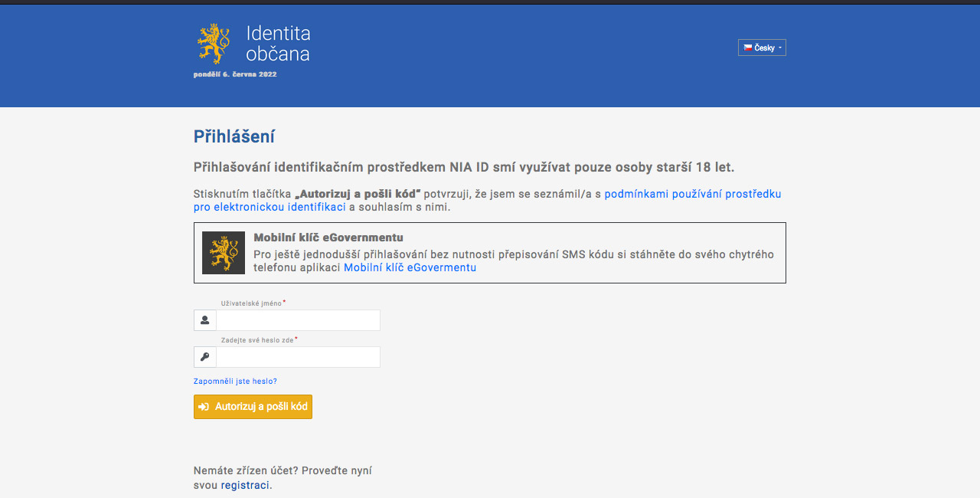Focus the password input field
980x498 pixels.
pos(298,357)
